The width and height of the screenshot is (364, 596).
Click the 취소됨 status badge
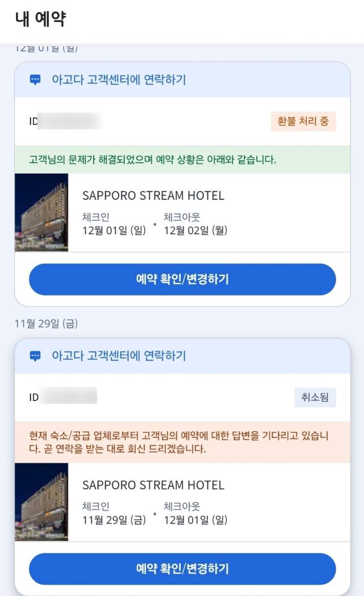tap(315, 397)
